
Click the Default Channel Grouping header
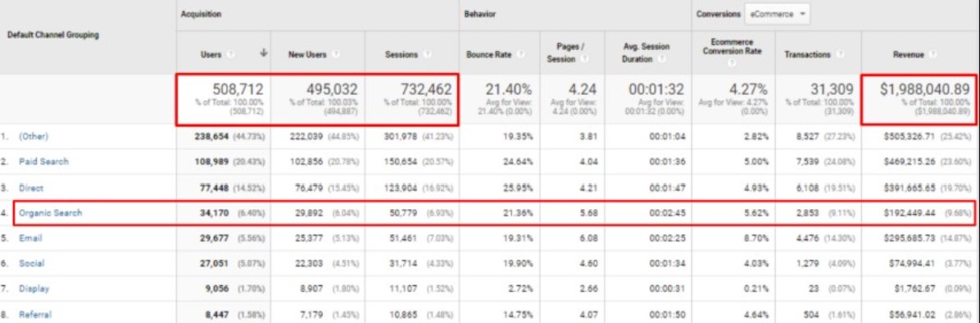click(x=52, y=35)
